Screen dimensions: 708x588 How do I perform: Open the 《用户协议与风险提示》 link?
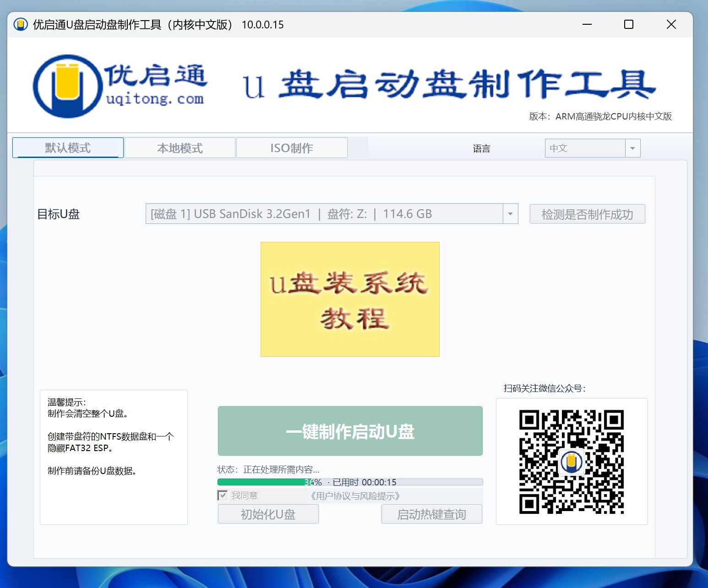pyautogui.click(x=355, y=496)
